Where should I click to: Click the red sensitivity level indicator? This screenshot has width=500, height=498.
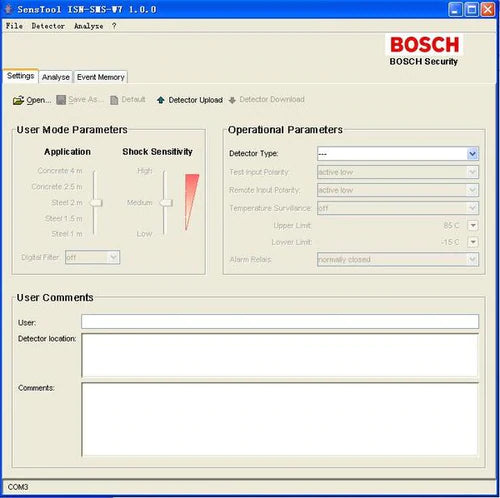click(x=191, y=202)
